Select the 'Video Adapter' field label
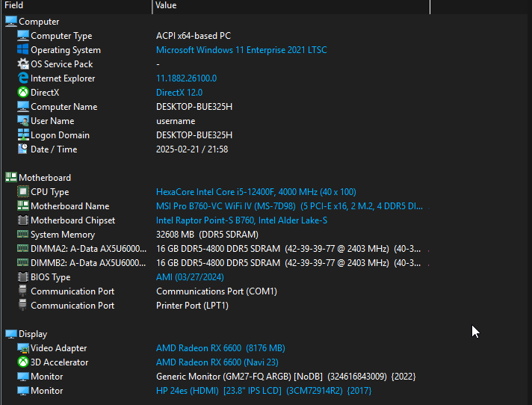This screenshot has width=532, height=405. [x=59, y=348]
